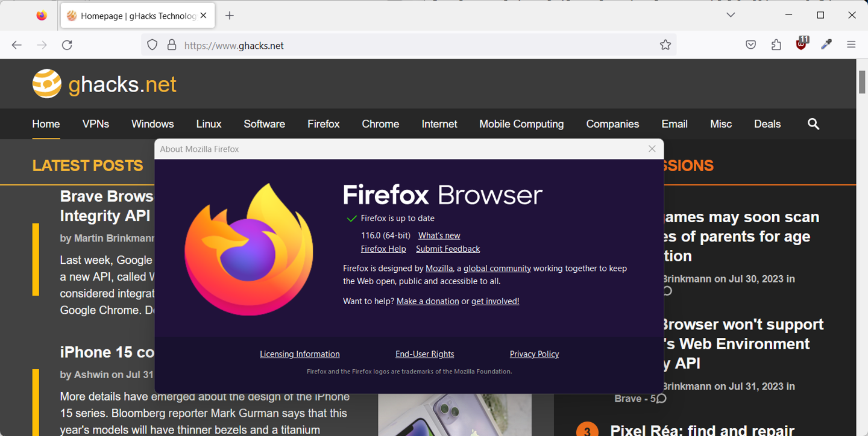Open the Software category
868x436 pixels.
pos(264,124)
